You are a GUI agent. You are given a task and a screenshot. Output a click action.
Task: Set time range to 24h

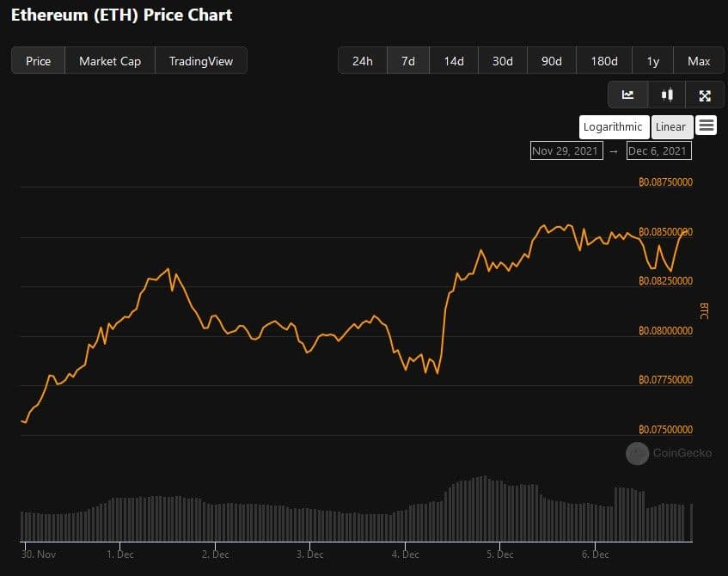click(x=363, y=61)
